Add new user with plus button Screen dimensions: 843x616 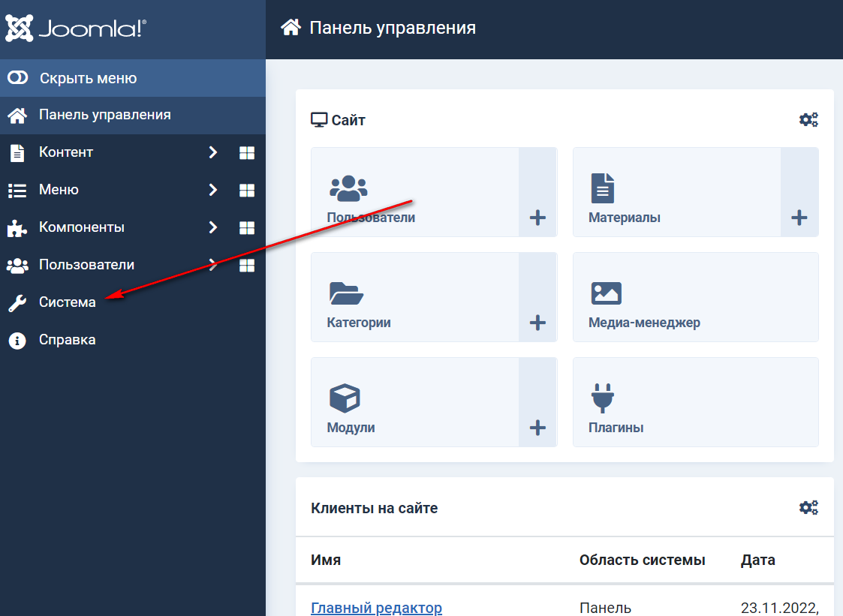click(537, 218)
